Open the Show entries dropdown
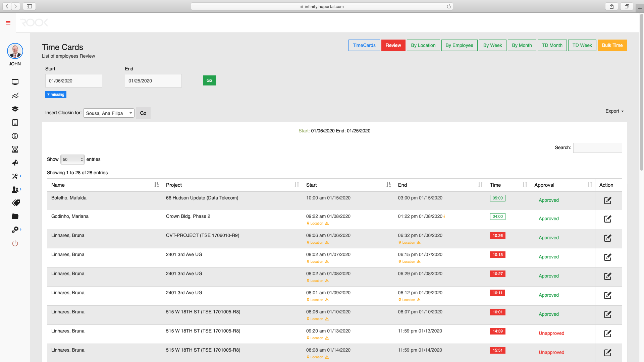The width and height of the screenshot is (644, 362). point(72,159)
